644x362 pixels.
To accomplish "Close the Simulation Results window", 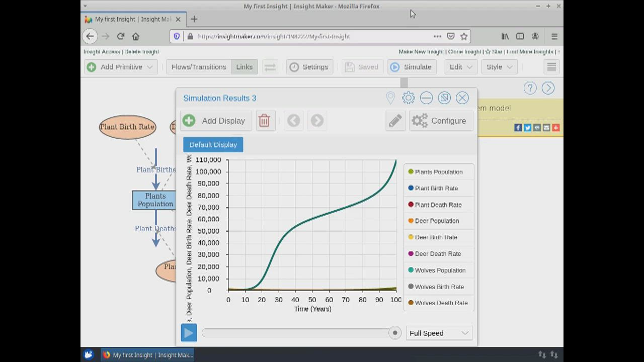I will [462, 98].
